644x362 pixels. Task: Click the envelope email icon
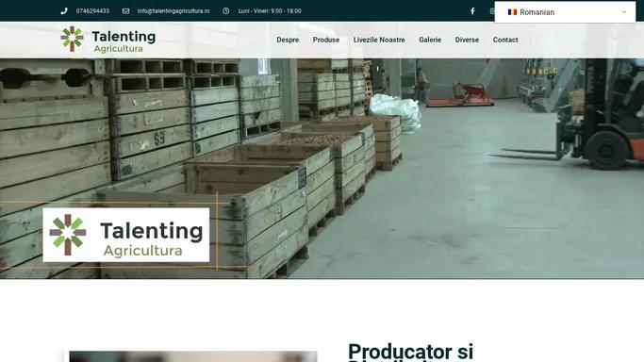125,11
